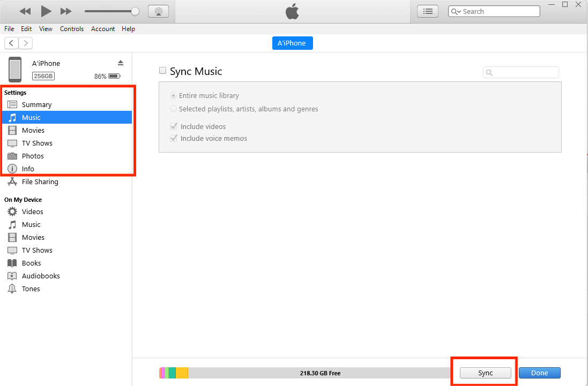
Task: Click the play button
Action: [x=46, y=11]
